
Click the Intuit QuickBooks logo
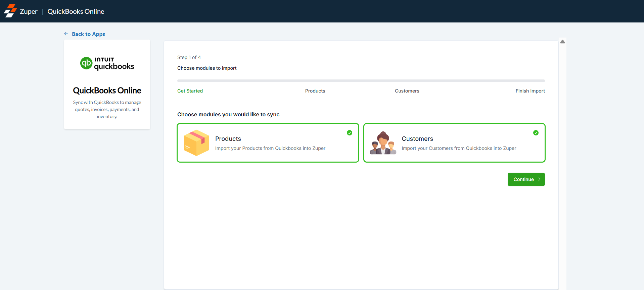coord(107,63)
